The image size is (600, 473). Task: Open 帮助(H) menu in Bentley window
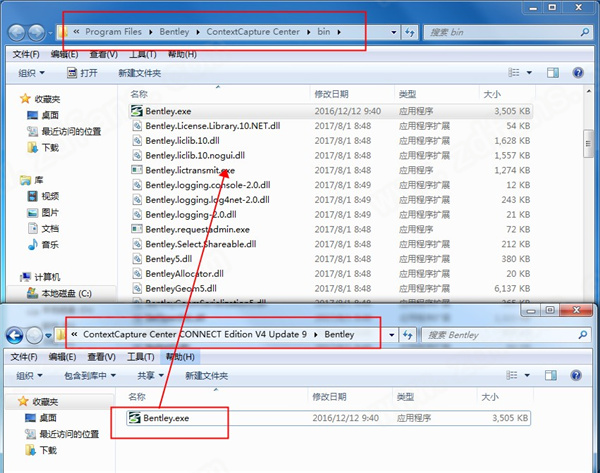click(180, 357)
